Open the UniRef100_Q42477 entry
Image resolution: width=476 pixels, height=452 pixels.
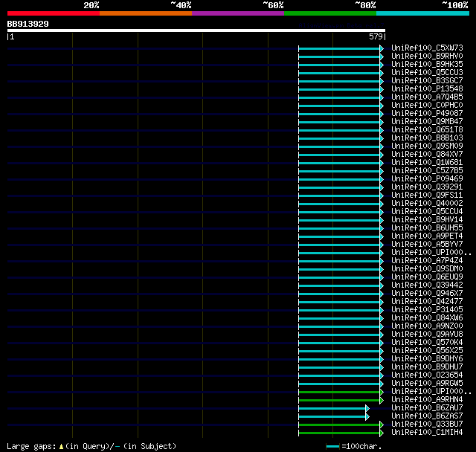tap(427, 302)
